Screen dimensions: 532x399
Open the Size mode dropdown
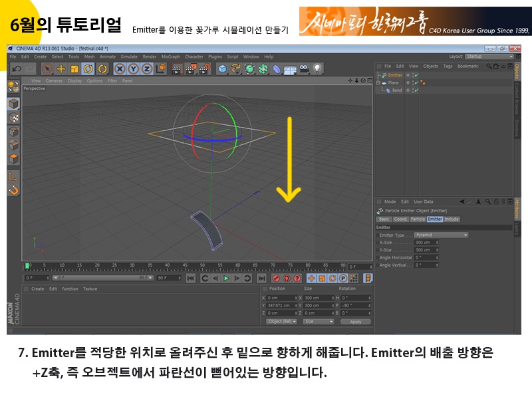319,321
